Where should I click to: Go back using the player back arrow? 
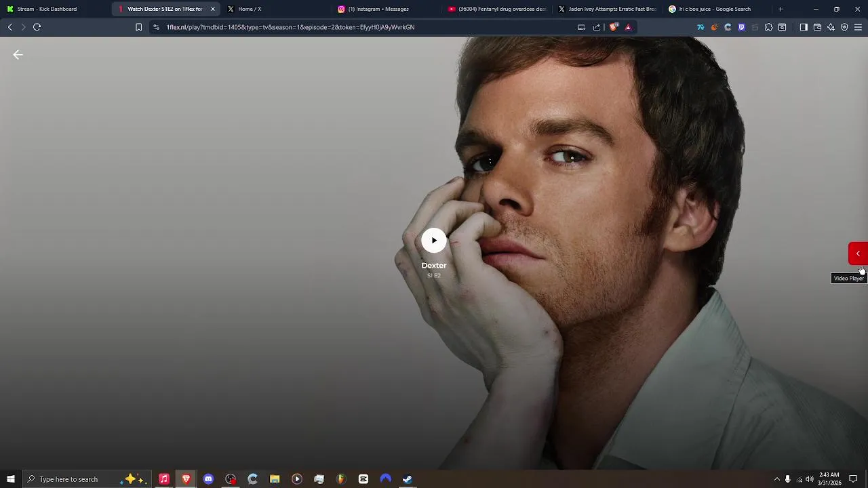[x=18, y=55]
